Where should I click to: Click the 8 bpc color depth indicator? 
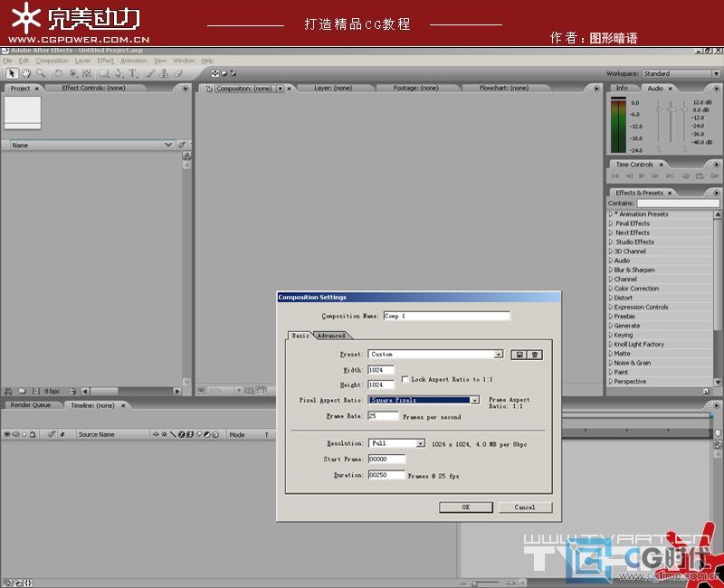tap(52, 391)
